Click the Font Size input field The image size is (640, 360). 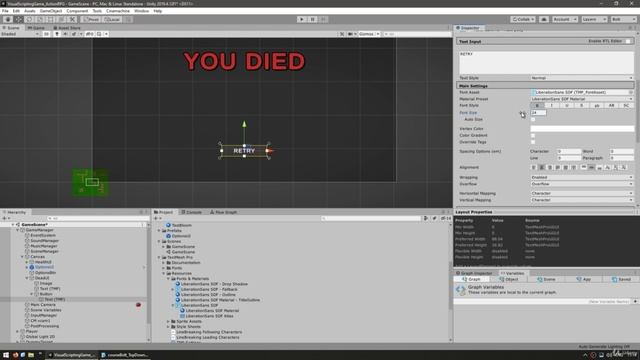coord(538,113)
